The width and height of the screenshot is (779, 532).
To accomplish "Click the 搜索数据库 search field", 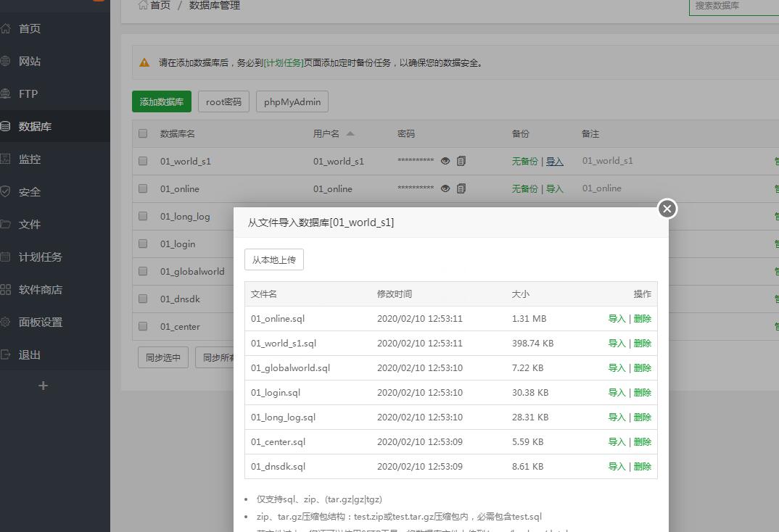I will (733, 6).
